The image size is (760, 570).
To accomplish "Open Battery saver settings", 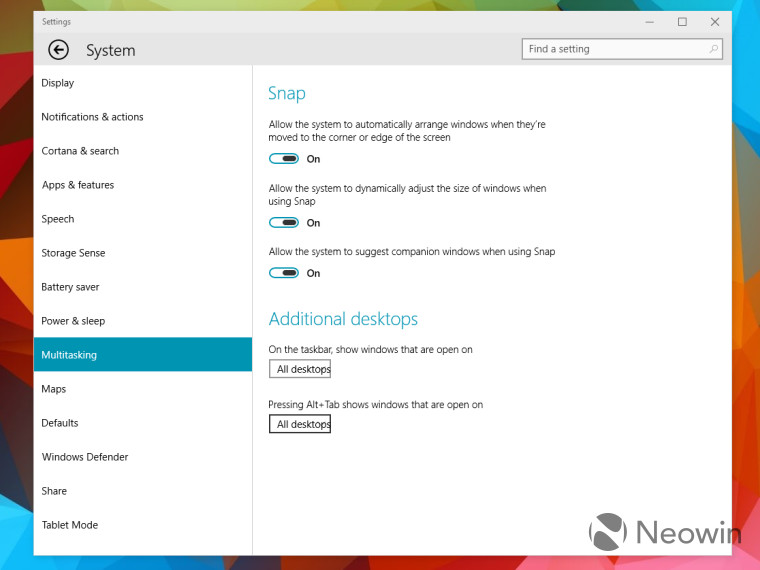I will click(70, 287).
